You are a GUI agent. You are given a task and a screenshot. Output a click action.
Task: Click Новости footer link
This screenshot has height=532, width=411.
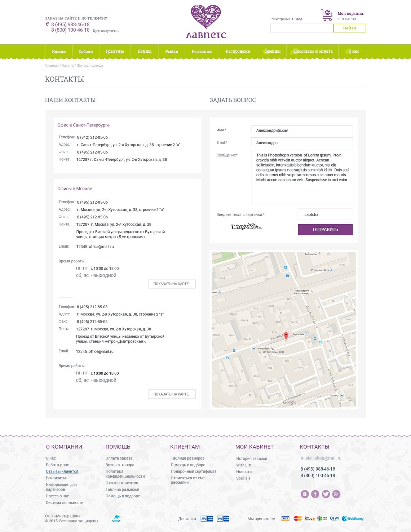pos(244,471)
